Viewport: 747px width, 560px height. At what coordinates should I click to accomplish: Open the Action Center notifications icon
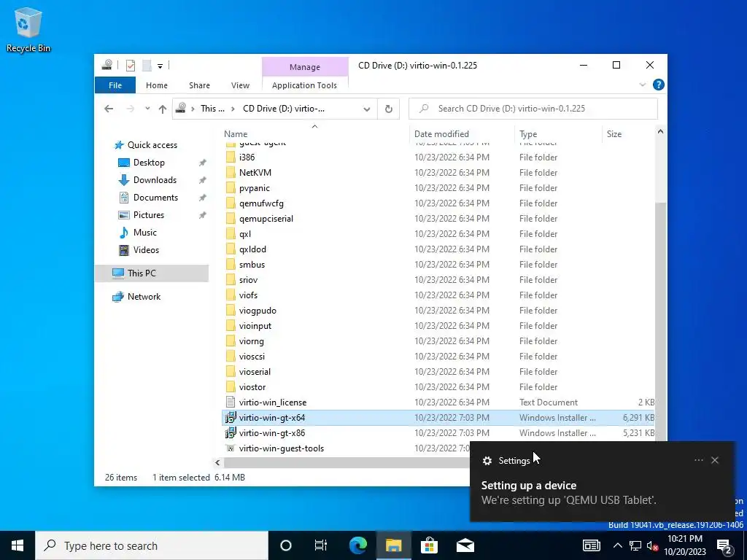pos(724,545)
